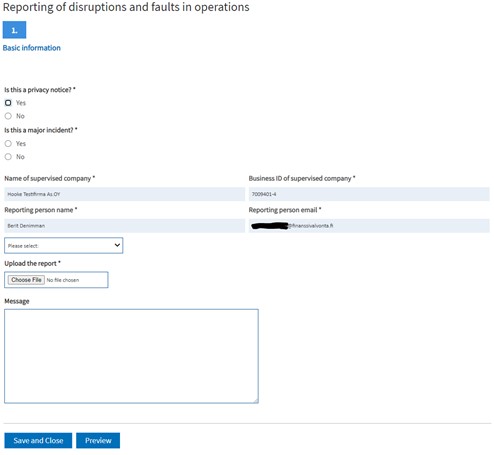Click the No file chosen text

coord(63,280)
